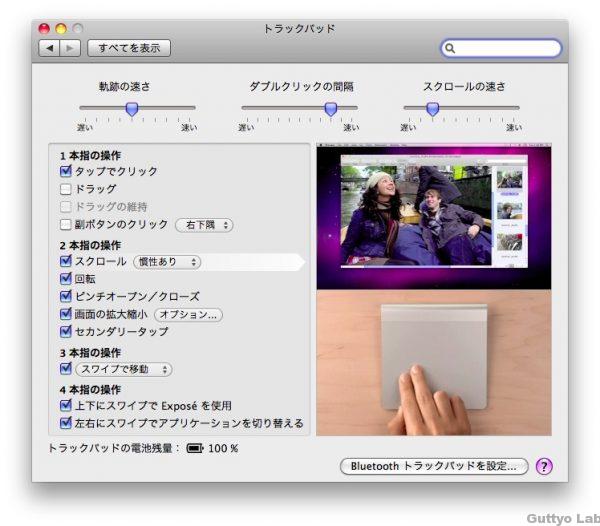Open the 慣性あり scroll dropdown
The width and height of the screenshot is (600, 526).
(x=167, y=262)
